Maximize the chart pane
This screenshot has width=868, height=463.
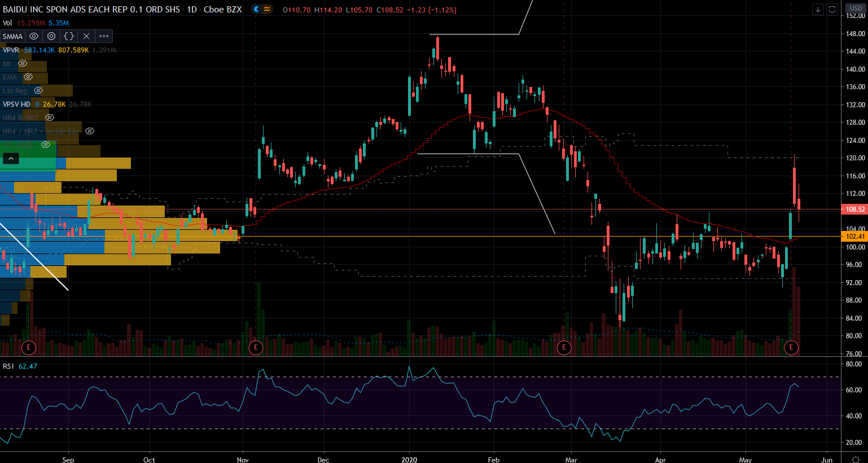pos(832,9)
